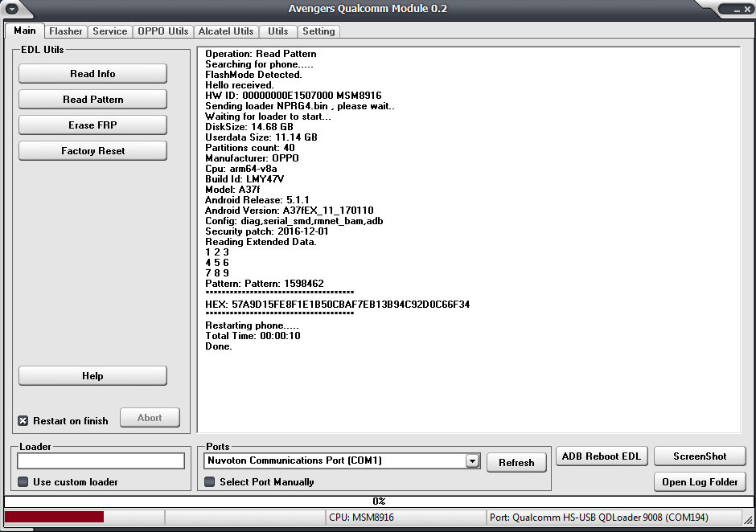Click the Userdata Size: 11.14 GB line
This screenshot has width=756, height=532.
pos(261,137)
